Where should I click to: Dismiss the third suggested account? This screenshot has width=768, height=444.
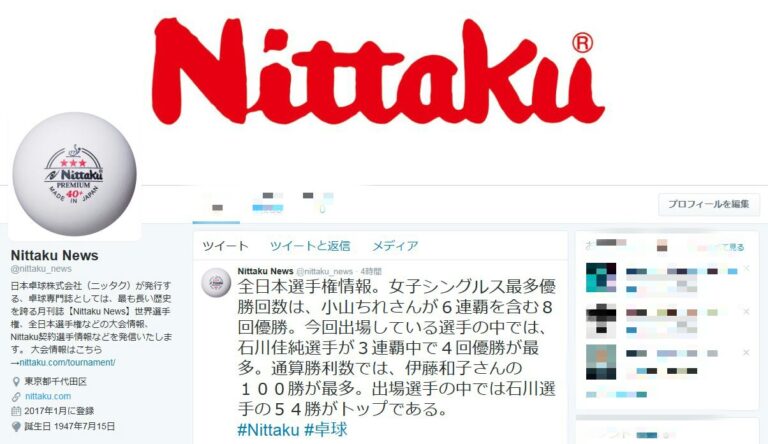[746, 352]
